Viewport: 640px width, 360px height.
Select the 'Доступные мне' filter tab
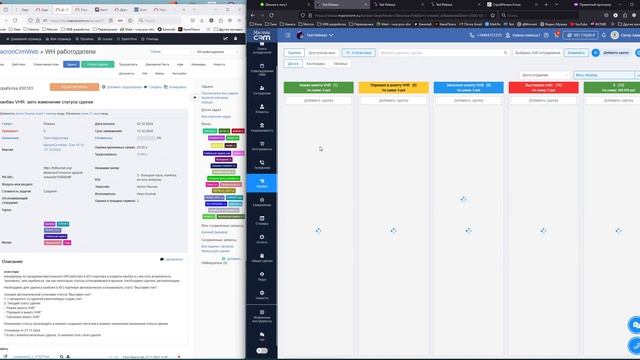coord(322,53)
